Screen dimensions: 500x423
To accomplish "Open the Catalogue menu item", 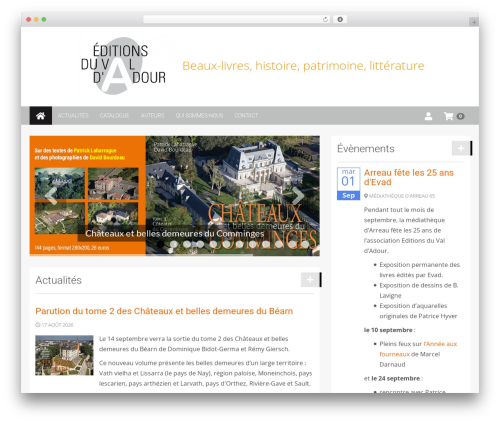I will point(114,116).
